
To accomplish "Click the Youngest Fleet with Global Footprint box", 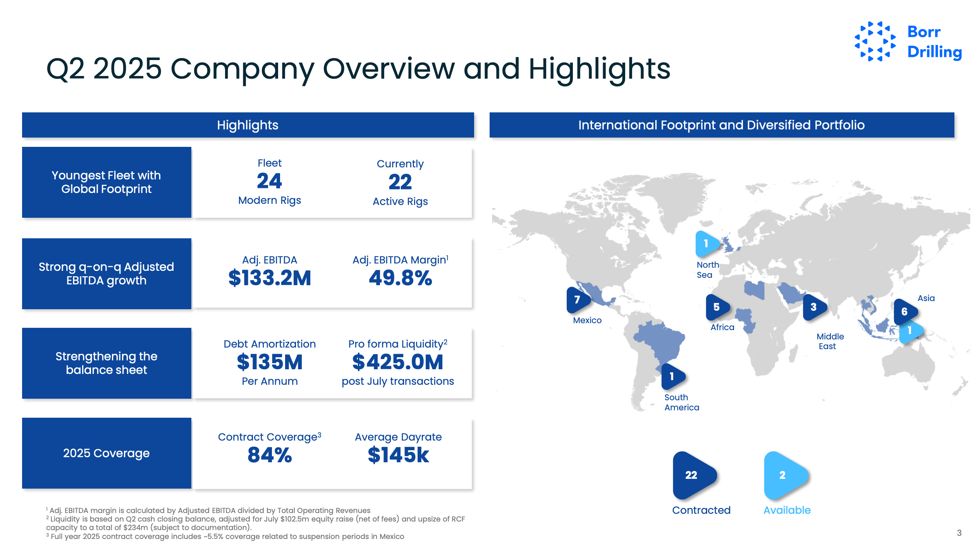I will coord(107,182).
